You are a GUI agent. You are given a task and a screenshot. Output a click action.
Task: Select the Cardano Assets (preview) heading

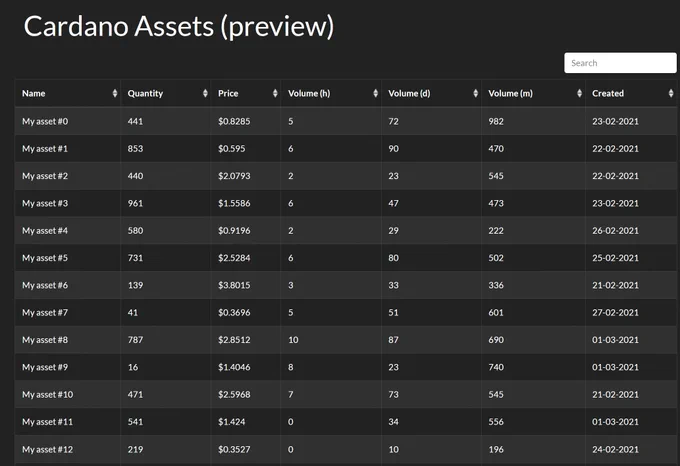click(179, 27)
